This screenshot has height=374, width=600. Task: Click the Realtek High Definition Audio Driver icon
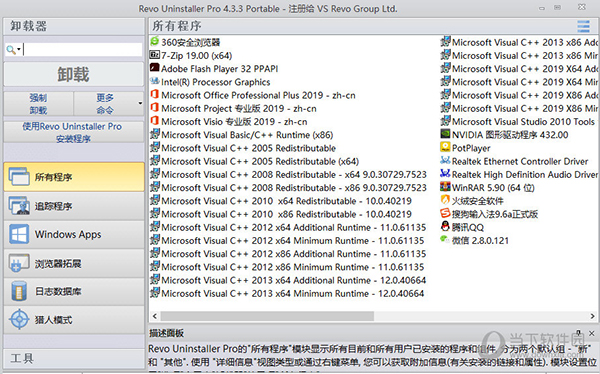445,174
